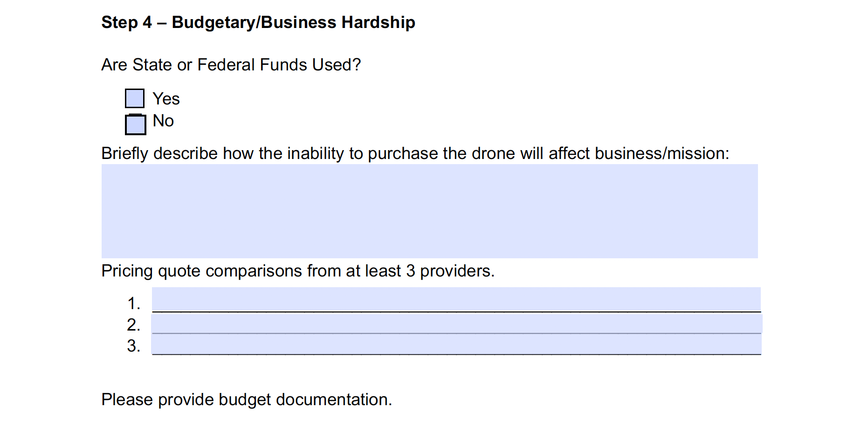Click the 'Are State or Federal Funds Used?' question

coord(231,65)
